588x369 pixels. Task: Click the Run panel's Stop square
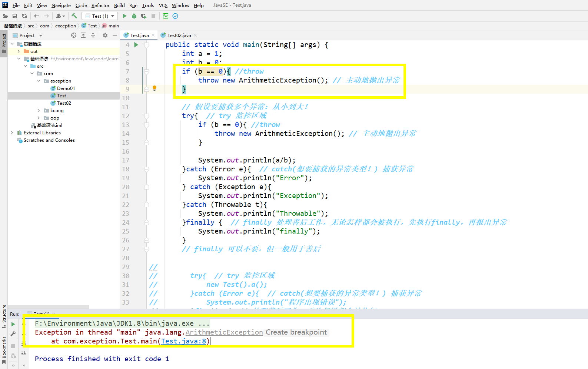(13, 346)
